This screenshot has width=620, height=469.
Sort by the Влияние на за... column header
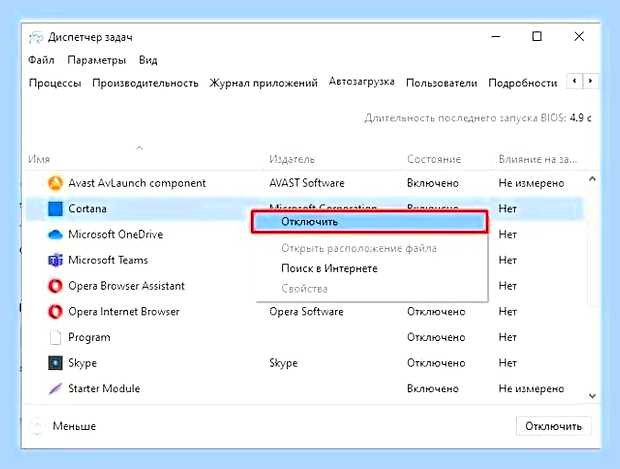(538, 159)
